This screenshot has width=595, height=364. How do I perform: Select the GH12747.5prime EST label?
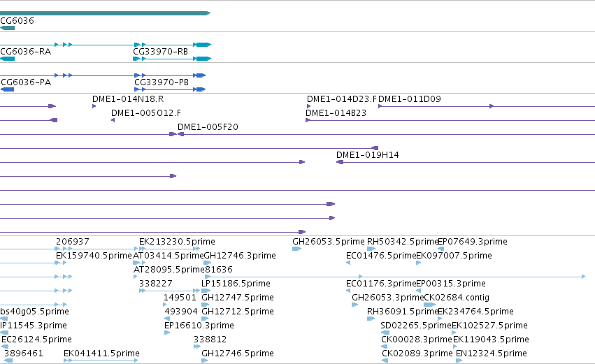tap(238, 298)
